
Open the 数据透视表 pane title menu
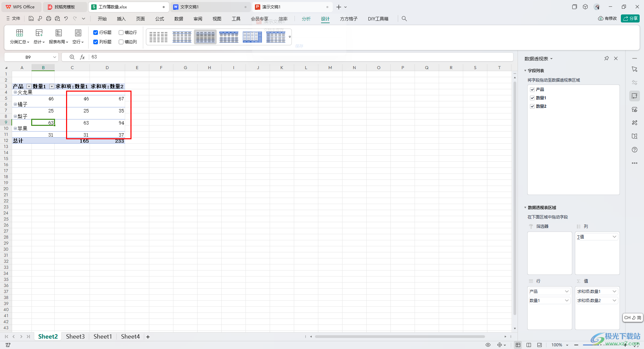click(x=538, y=59)
